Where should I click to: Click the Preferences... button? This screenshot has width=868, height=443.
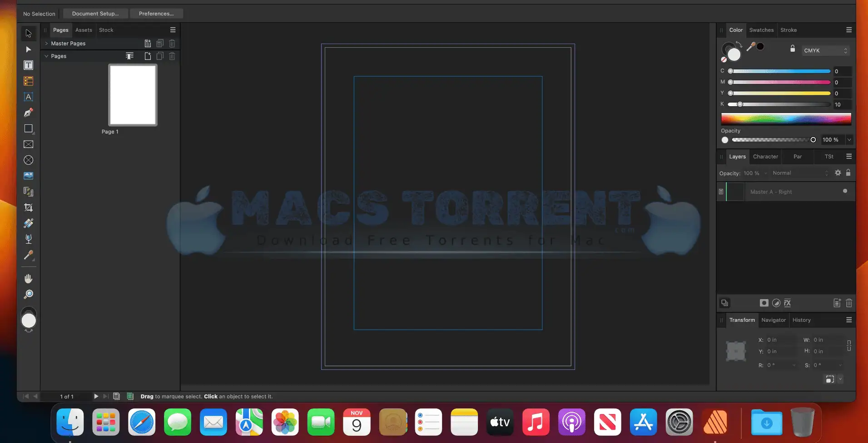pos(156,14)
